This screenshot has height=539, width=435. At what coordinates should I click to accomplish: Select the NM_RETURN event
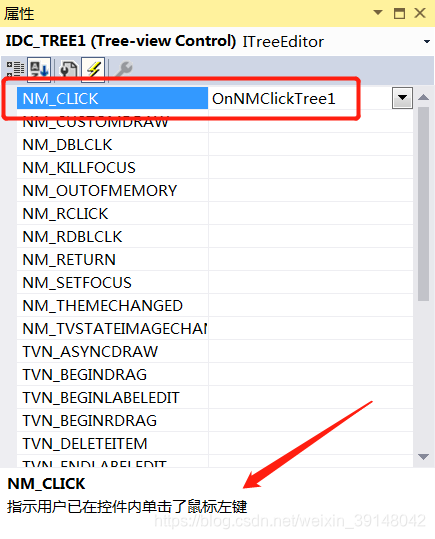112,260
